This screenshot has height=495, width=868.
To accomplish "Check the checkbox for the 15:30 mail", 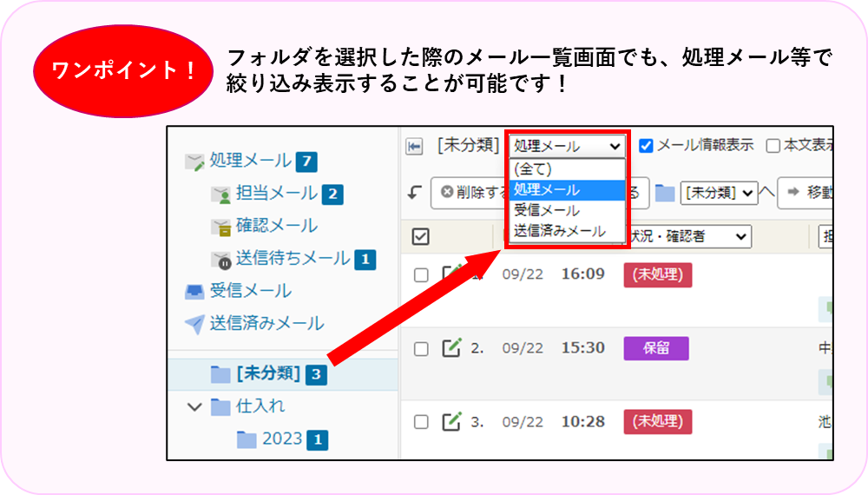I will tap(421, 349).
